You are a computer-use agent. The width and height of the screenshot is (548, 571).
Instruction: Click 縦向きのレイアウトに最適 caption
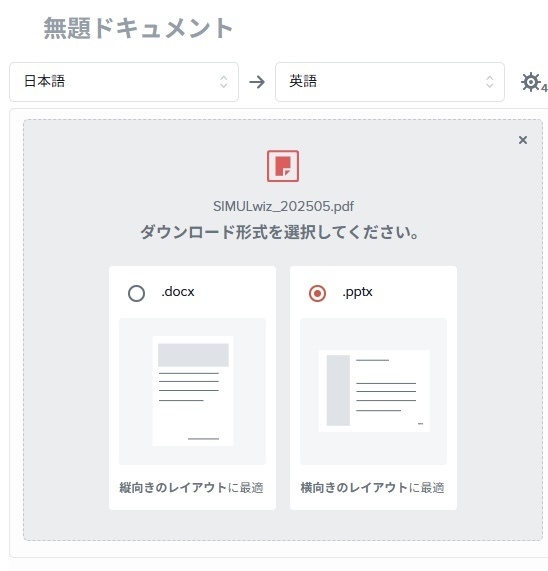192,488
